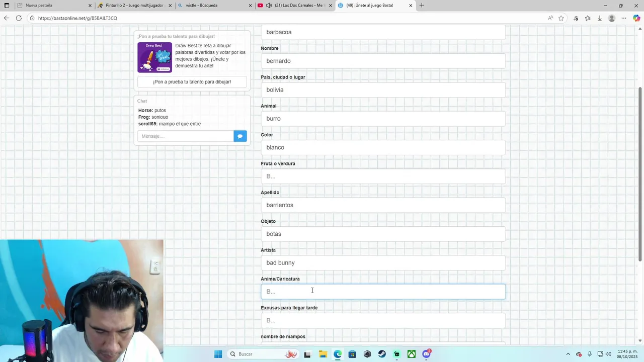
Task: Click the Color field with blanco
Action: [383, 147]
